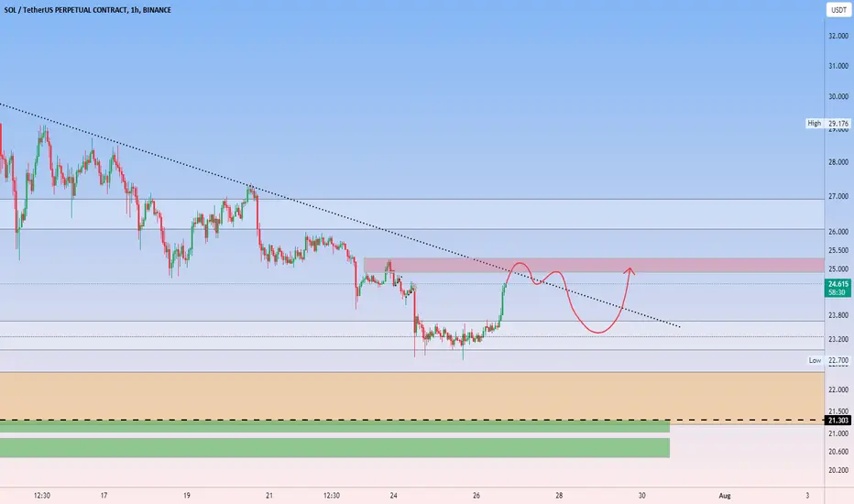Viewport: 854px width, 504px height.
Task: Click the 12:30 label between 21 and 24
Action: (x=331, y=495)
